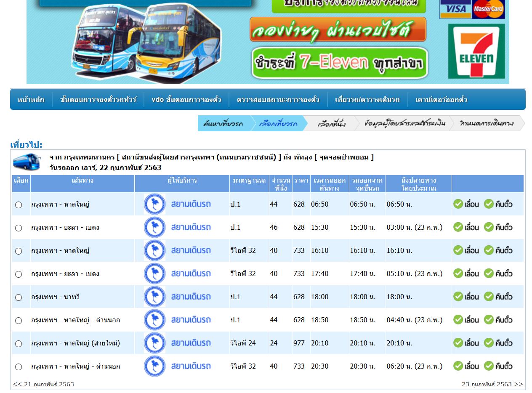Click สยามเดินรถ logo in 06:50 row
The width and height of the screenshot is (532, 393).
(177, 204)
